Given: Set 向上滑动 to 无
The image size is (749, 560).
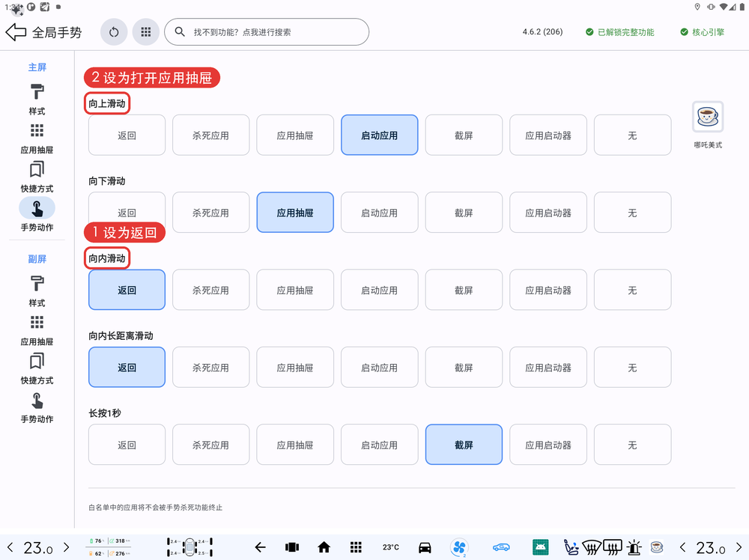Looking at the screenshot, I should click(x=632, y=135).
